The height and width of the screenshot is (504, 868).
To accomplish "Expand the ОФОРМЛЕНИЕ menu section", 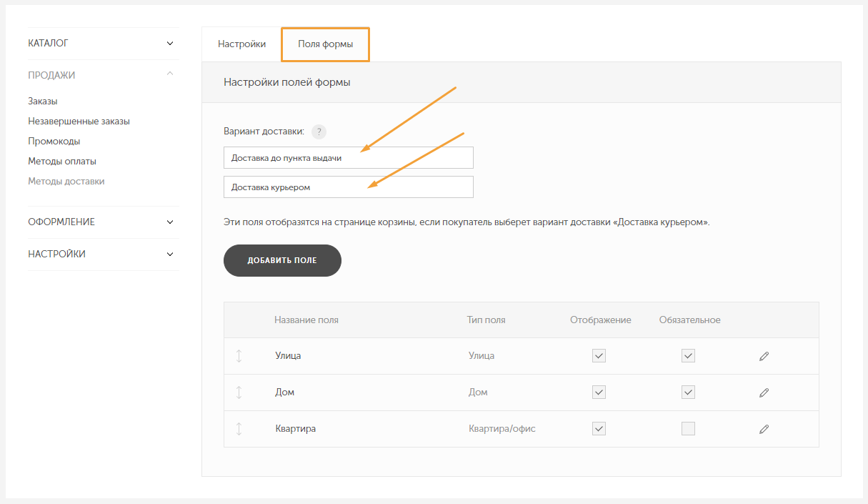I will [170, 222].
